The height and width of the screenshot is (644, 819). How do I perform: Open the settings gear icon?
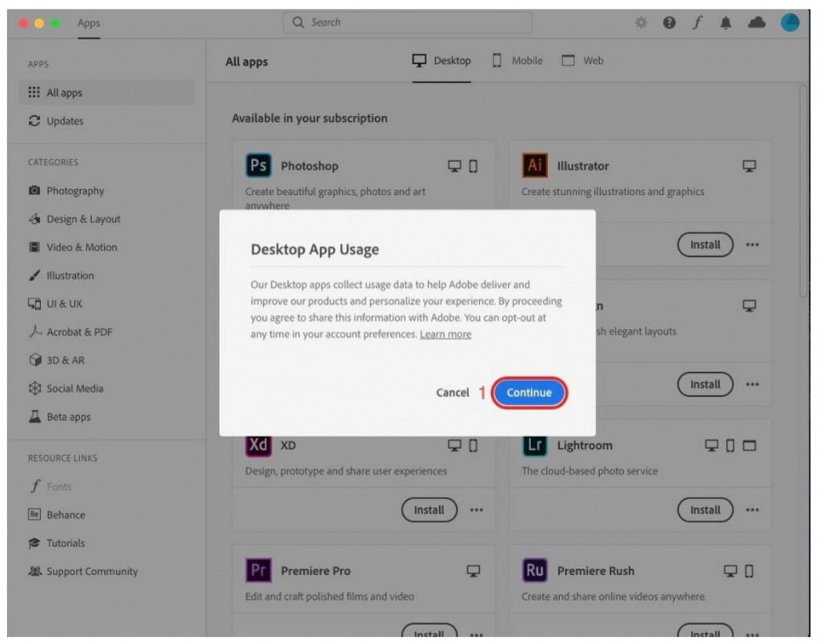(641, 23)
